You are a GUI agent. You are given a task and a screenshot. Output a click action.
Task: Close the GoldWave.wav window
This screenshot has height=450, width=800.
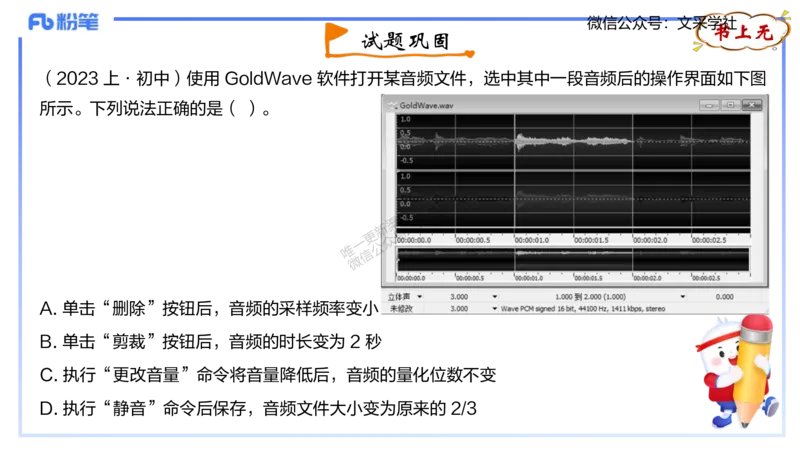pos(752,104)
